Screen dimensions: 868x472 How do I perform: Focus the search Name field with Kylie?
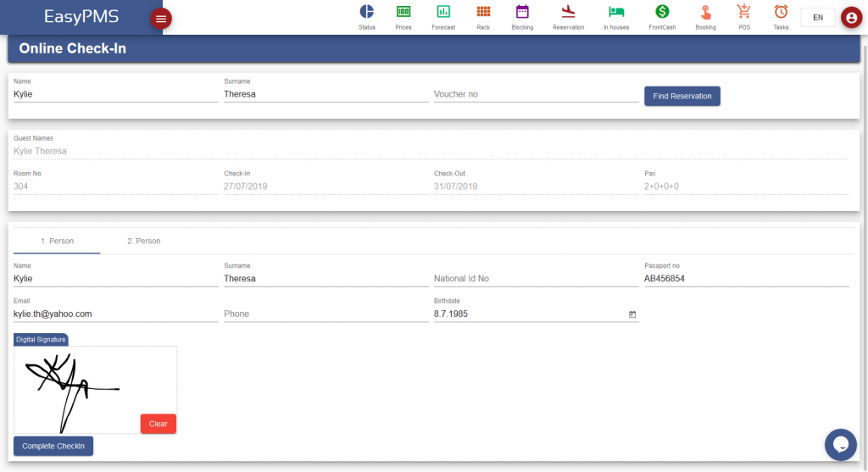[115, 94]
